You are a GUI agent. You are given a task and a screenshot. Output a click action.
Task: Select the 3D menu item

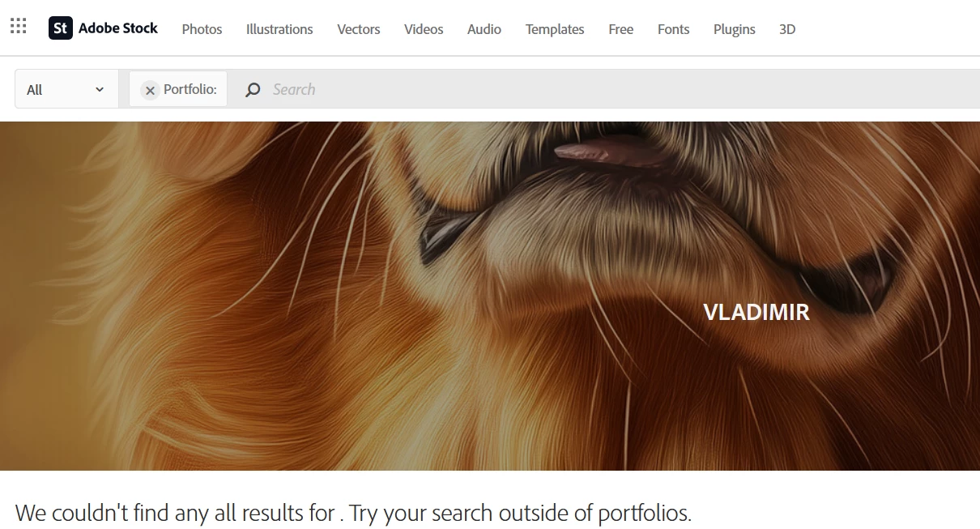coord(787,29)
